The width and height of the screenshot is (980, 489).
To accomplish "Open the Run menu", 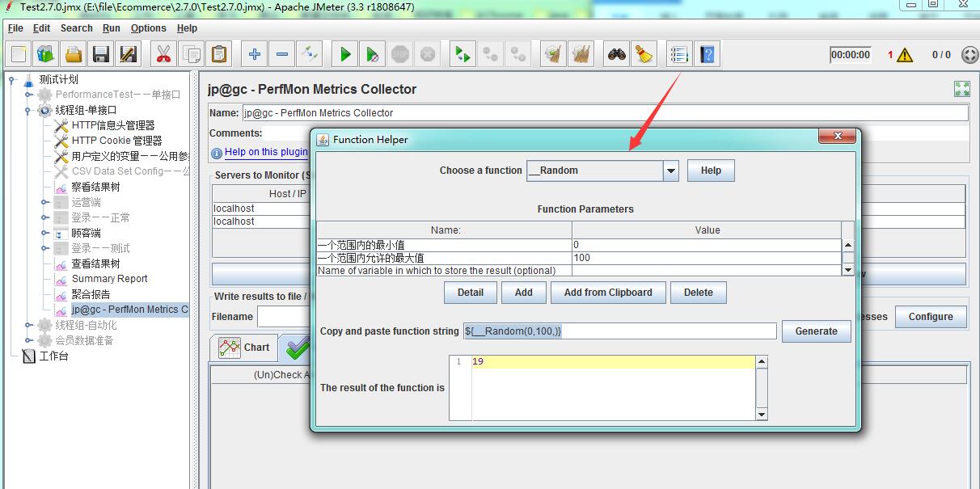I will [x=112, y=28].
